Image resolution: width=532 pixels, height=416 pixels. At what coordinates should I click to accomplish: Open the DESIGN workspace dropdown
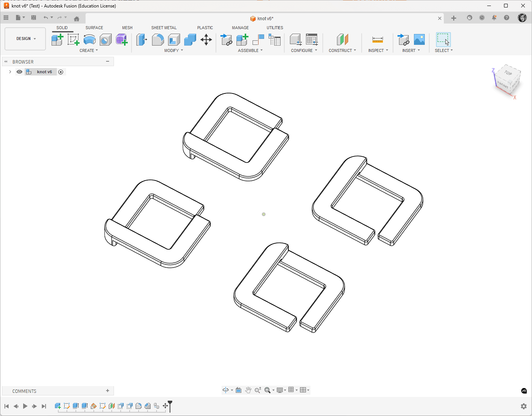25,39
